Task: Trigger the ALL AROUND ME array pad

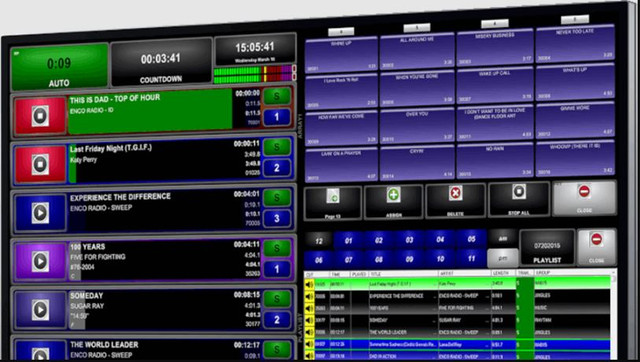Action: (416, 52)
